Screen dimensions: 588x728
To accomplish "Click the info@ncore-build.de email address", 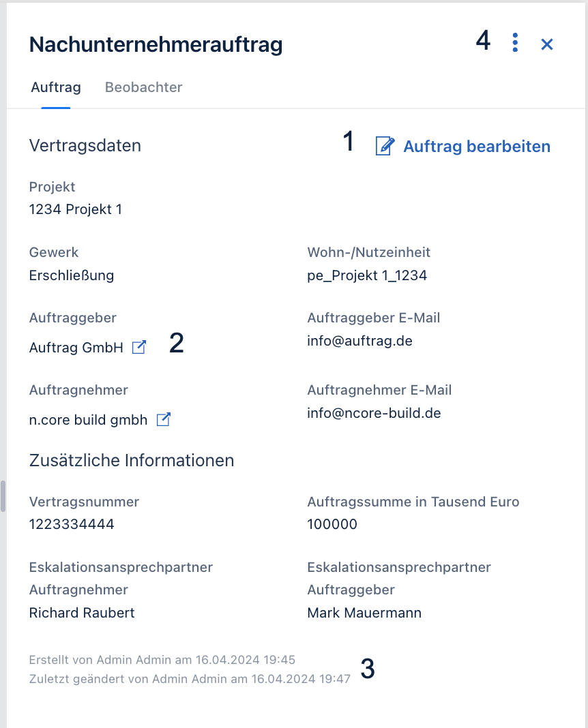I will (374, 413).
